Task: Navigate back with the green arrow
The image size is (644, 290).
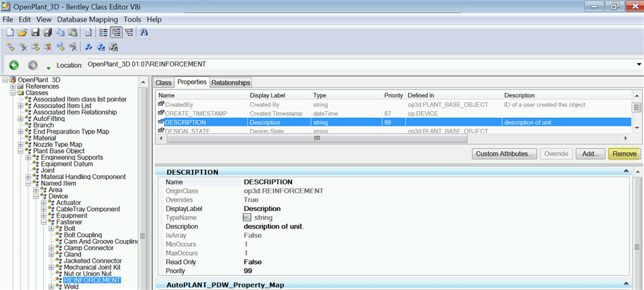Action: click(x=14, y=65)
